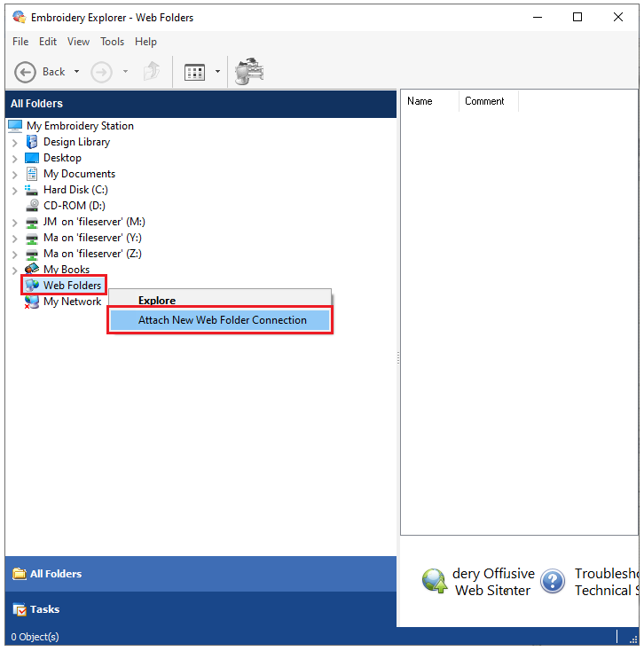Click the Forward arrow button

102,72
